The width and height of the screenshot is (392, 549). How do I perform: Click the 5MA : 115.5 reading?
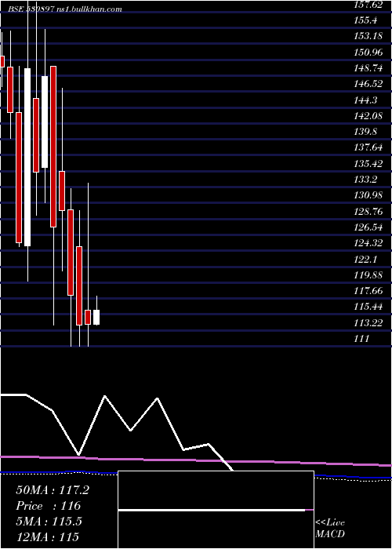pyautogui.click(x=49, y=522)
